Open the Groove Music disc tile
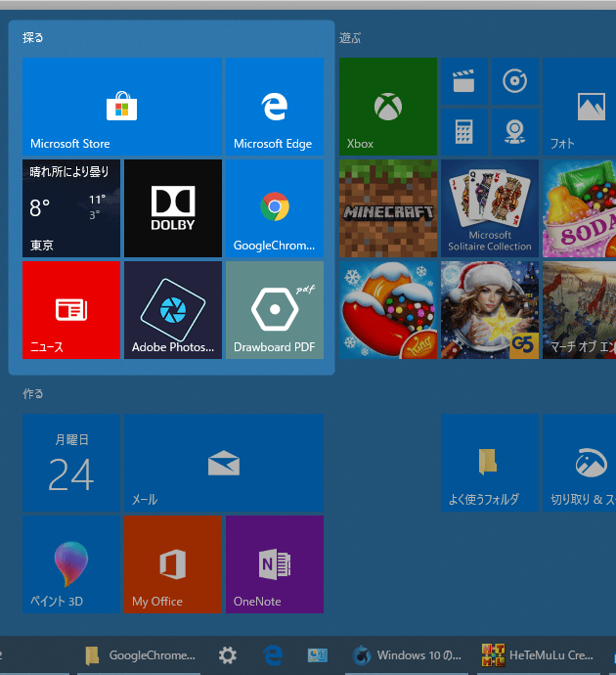This screenshot has width=616, height=675. coord(515,81)
